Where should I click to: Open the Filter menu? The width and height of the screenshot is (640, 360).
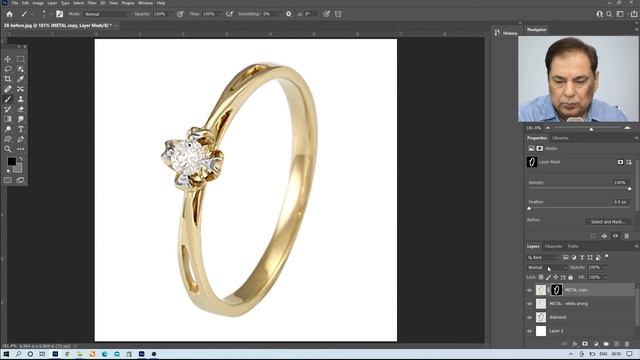point(92,3)
